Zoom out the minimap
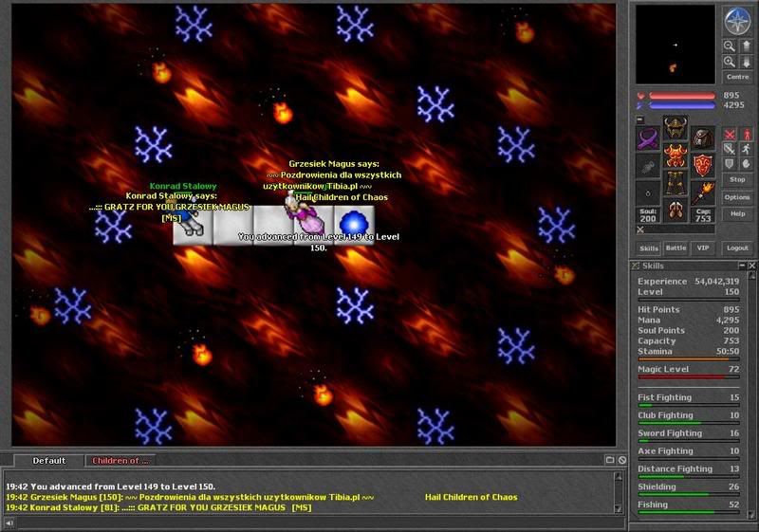The image size is (759, 532). tap(729, 46)
